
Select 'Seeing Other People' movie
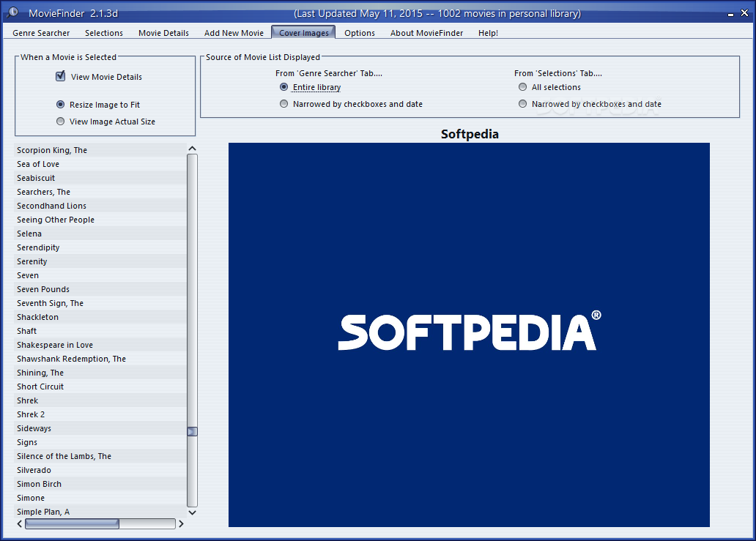pyautogui.click(x=100, y=220)
